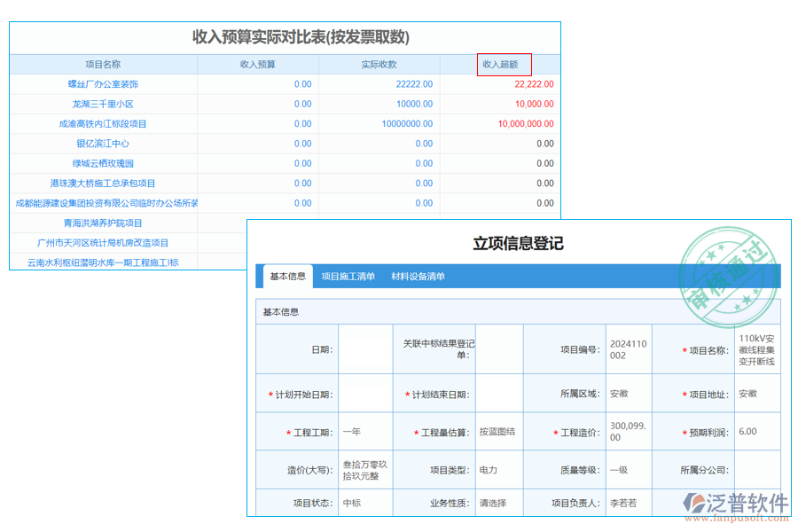Viewport: 798px width, 532px height.
Task: Click the 审核通过 approval stamp
Action: coord(732,273)
